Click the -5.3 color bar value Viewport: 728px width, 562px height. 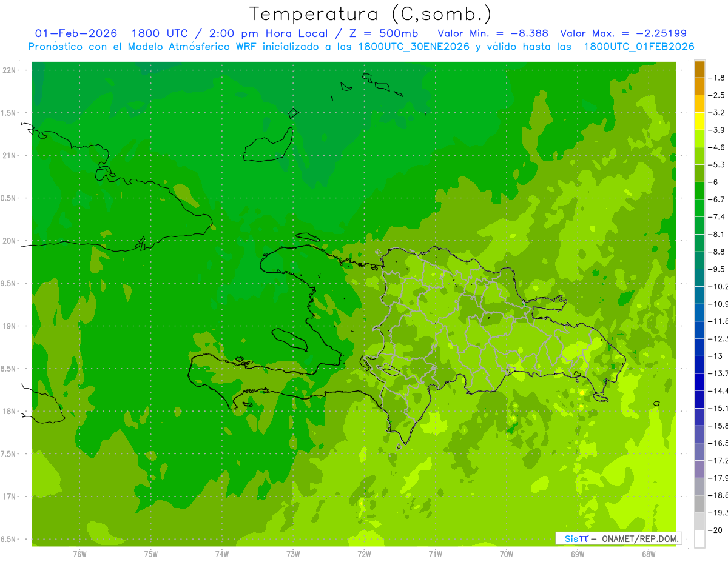pyautogui.click(x=716, y=165)
